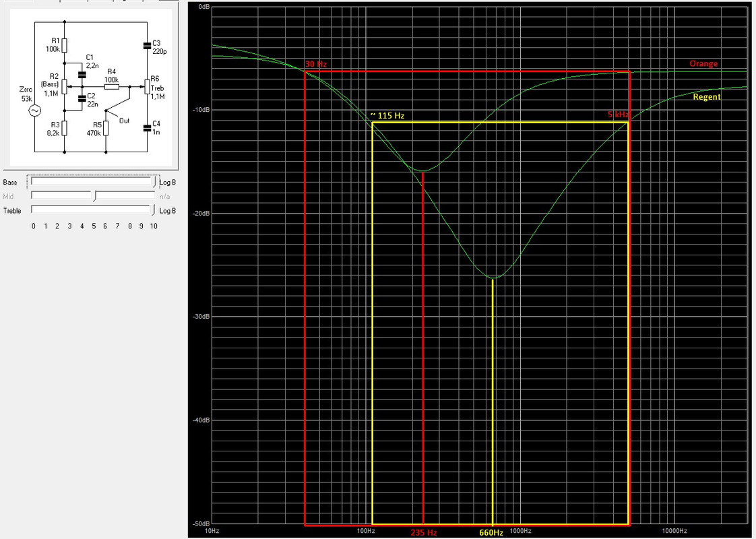
Task: Click the 100Hz frequency axis label
Action: [366, 531]
